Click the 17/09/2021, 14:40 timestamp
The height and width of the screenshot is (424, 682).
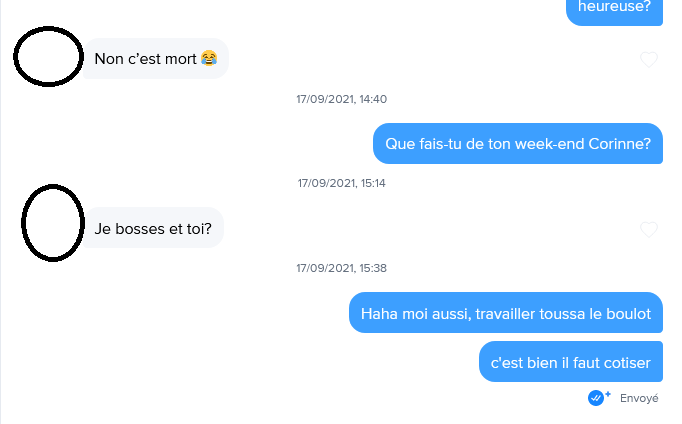tap(341, 99)
